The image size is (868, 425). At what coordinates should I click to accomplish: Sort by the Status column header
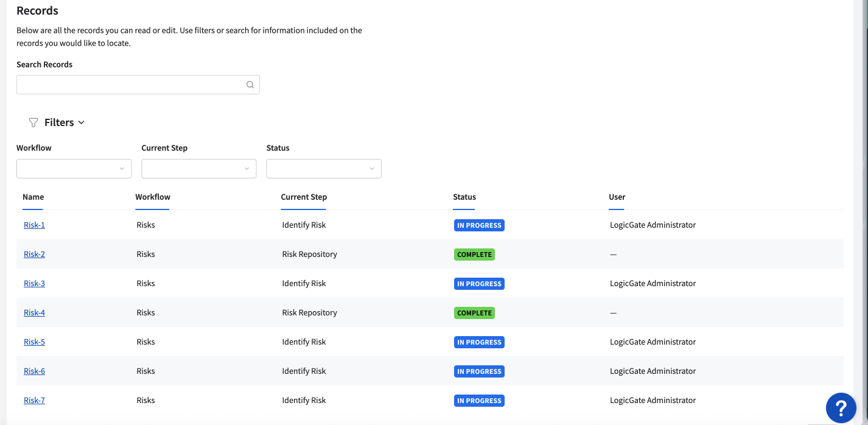464,197
